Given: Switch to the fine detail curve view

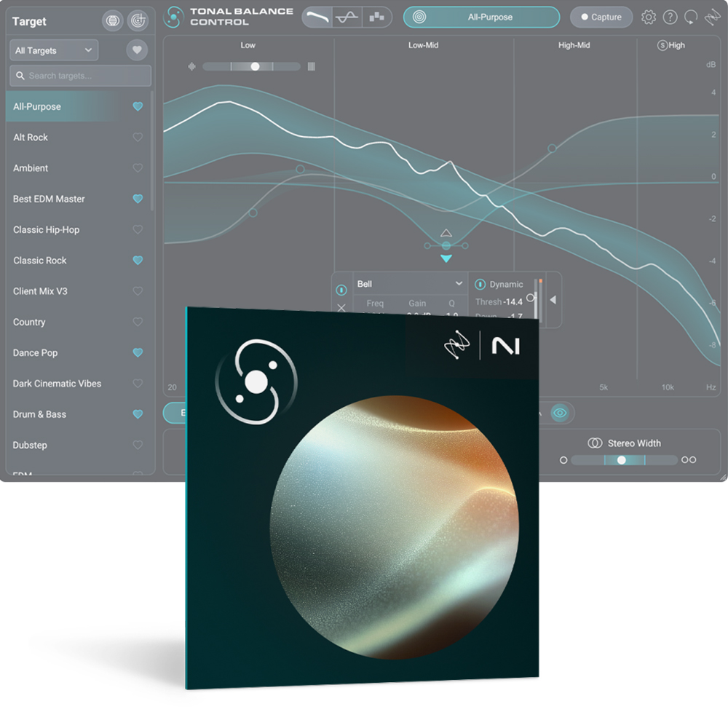Looking at the screenshot, I should click(x=347, y=17).
